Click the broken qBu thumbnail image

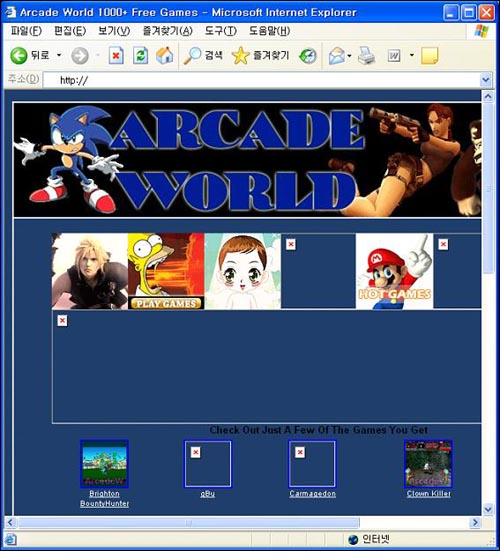[x=208, y=464]
